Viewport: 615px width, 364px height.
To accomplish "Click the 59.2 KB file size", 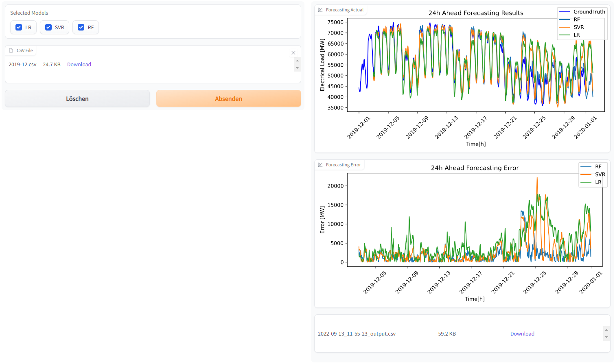I will (x=447, y=333).
